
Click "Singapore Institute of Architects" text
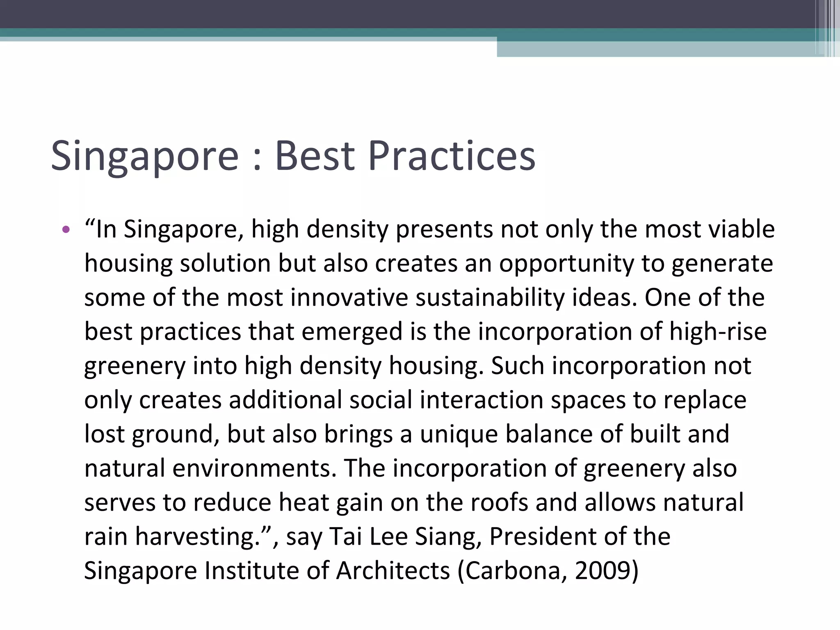point(267,571)
